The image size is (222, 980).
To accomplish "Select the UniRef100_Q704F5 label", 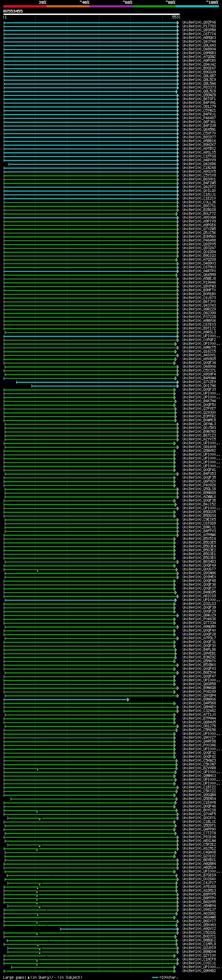I will point(199,814).
